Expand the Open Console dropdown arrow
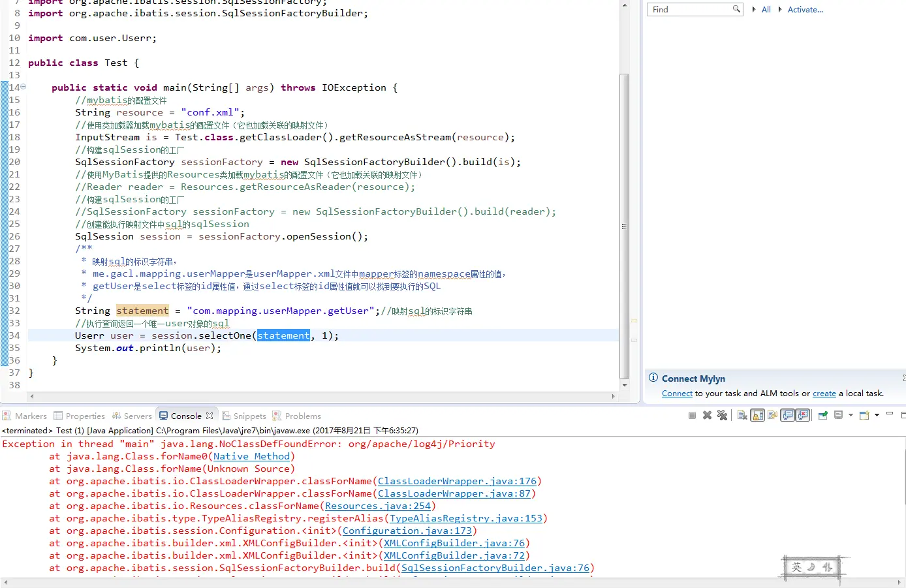The height and width of the screenshot is (588, 906). [877, 416]
